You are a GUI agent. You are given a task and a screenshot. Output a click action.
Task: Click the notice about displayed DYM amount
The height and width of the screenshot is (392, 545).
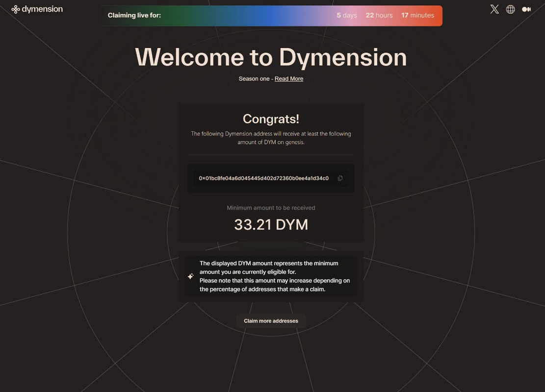pos(275,276)
